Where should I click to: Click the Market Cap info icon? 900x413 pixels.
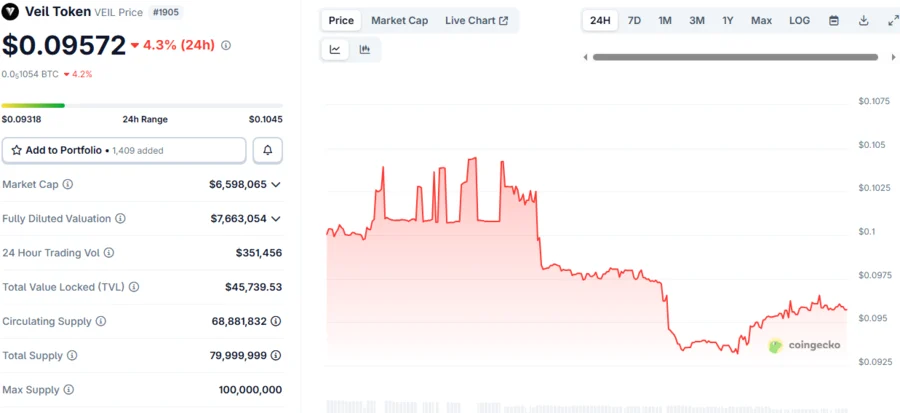(68, 185)
